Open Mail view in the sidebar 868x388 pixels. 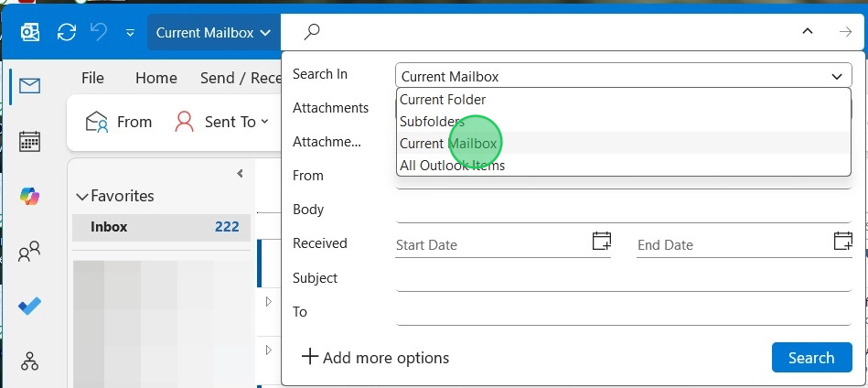tap(29, 86)
